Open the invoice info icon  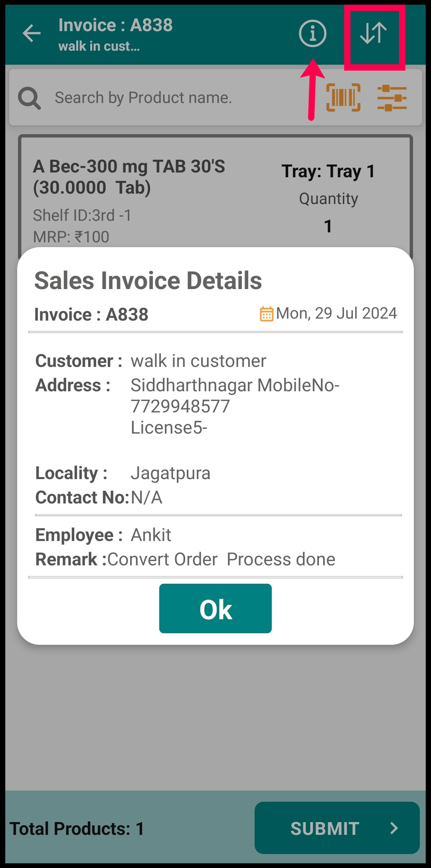pyautogui.click(x=312, y=33)
